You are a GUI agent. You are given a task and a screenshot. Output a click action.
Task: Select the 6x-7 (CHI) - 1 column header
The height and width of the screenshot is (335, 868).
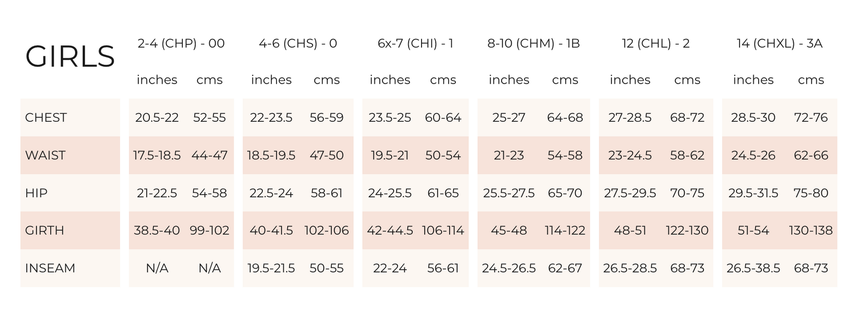[415, 43]
